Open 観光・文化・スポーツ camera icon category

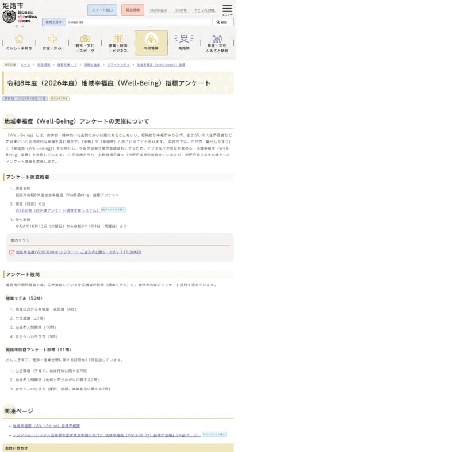tap(85, 43)
